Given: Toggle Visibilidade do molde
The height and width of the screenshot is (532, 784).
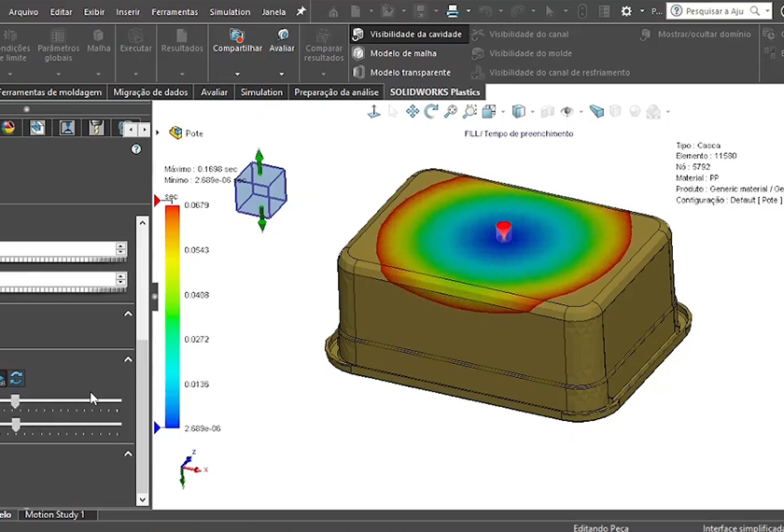Looking at the screenshot, I should [522, 53].
